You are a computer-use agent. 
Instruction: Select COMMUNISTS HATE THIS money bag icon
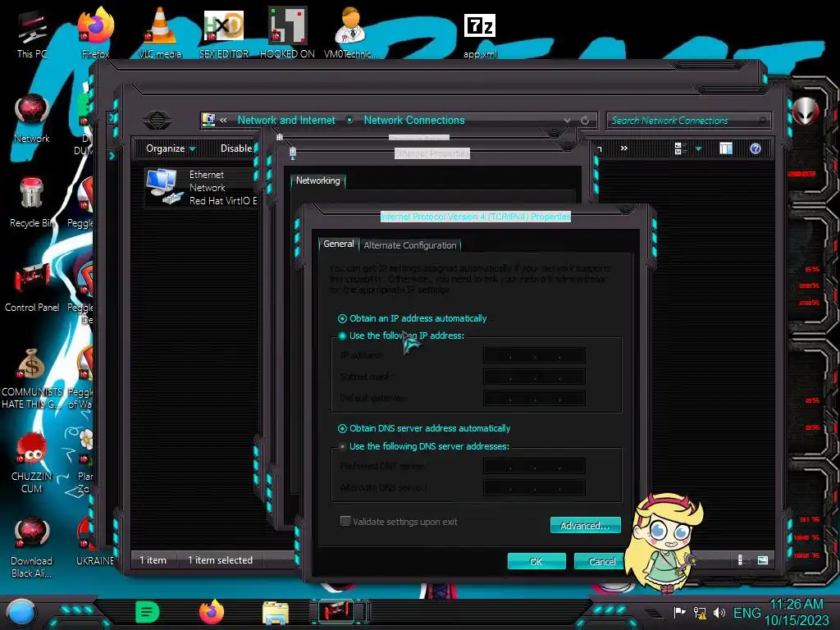[x=32, y=379]
